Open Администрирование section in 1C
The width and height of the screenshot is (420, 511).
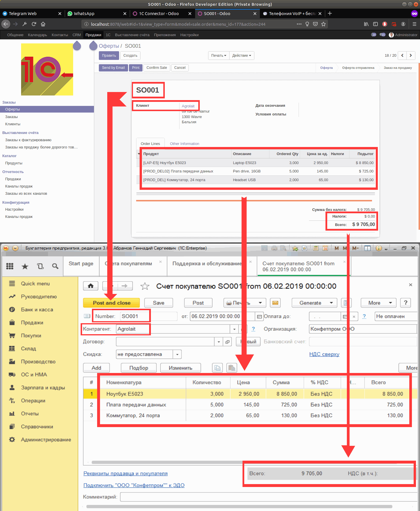click(46, 440)
